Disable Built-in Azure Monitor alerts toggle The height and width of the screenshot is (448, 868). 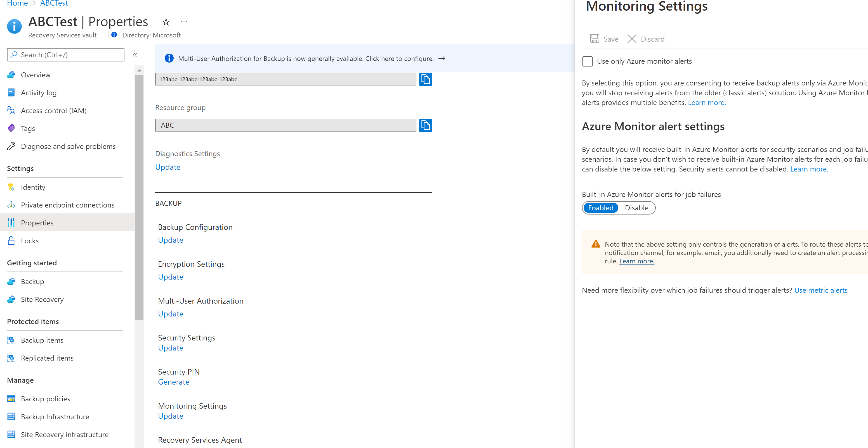click(x=636, y=208)
